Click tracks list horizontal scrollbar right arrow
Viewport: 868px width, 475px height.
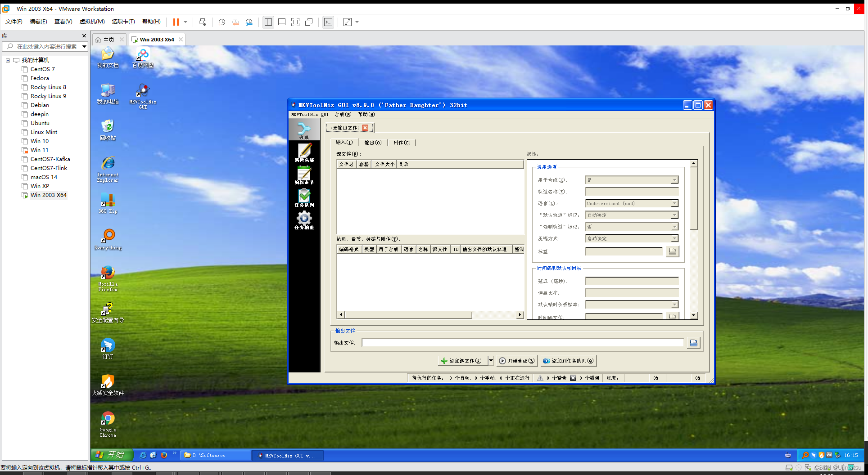[520, 315]
